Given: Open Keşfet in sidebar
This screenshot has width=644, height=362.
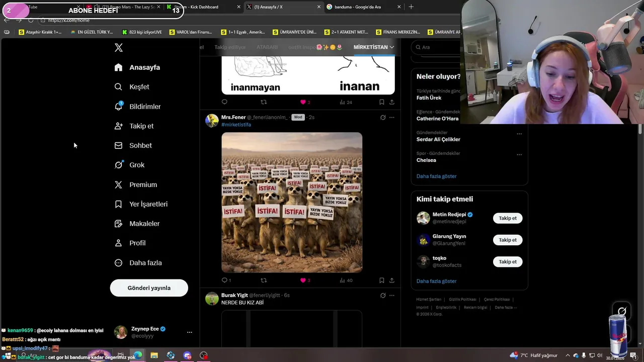Looking at the screenshot, I should coord(132,87).
